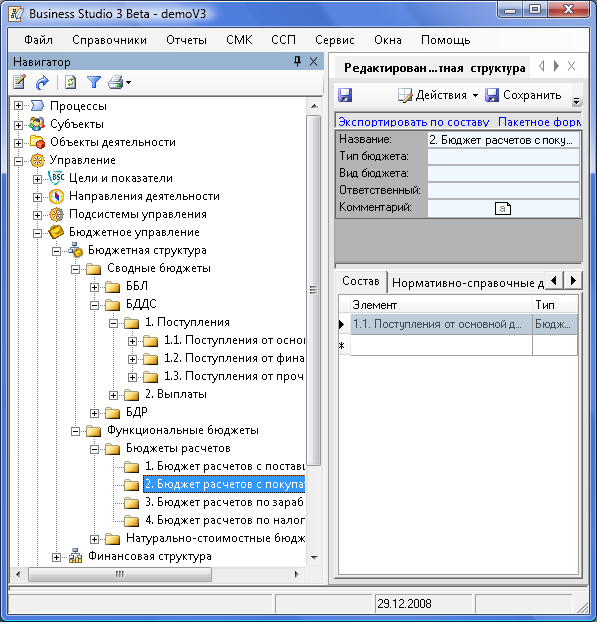Click the Название input field
Screen dimensions: 597x622
pyautogui.click(x=503, y=140)
